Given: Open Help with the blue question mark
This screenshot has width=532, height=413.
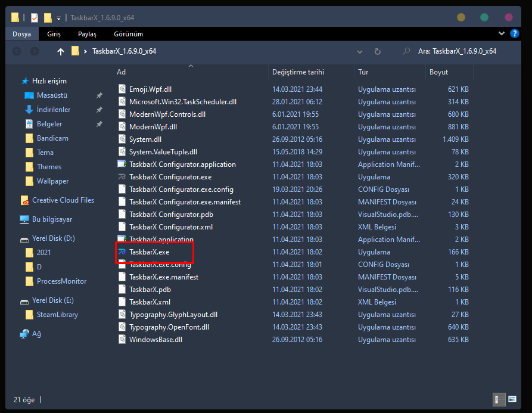Looking at the screenshot, I should pyautogui.click(x=514, y=33).
